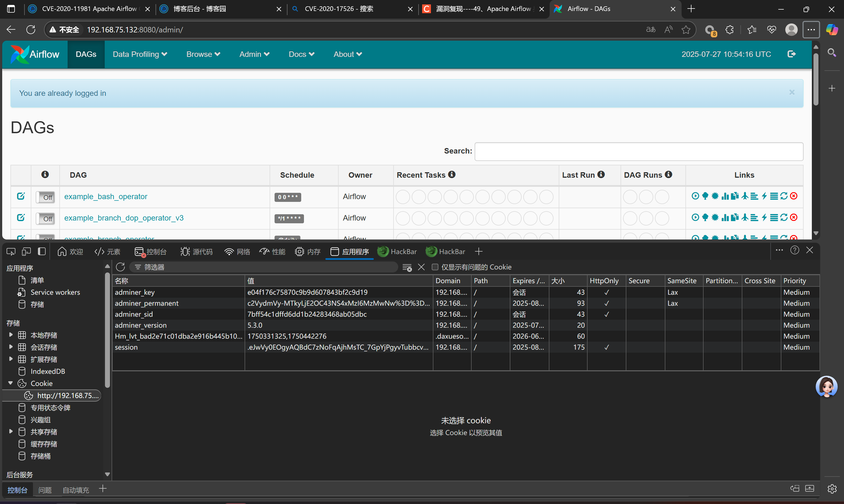
Task: Open the Browse dropdown menu
Action: click(203, 54)
